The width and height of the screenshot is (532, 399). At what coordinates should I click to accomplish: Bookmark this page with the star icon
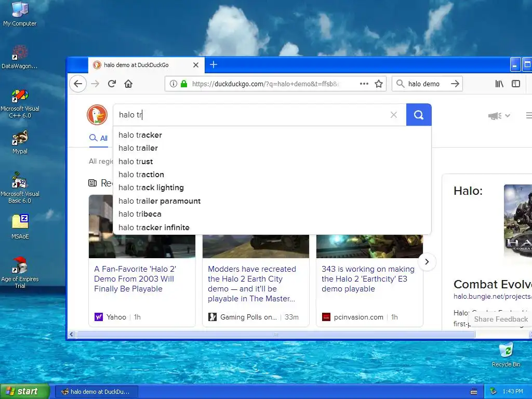[x=379, y=84]
